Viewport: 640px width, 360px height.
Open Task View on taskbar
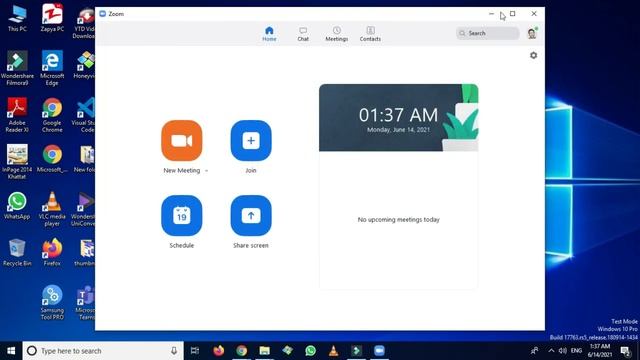pos(195,351)
